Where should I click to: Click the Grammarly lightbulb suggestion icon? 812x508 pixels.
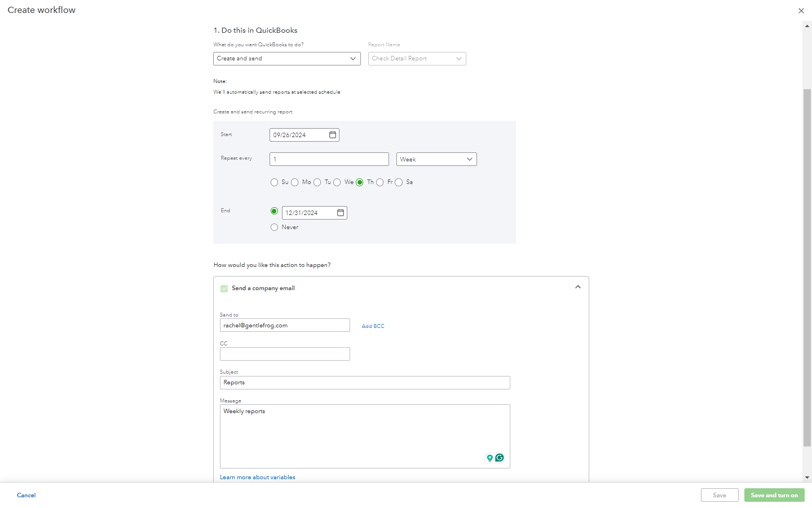490,458
